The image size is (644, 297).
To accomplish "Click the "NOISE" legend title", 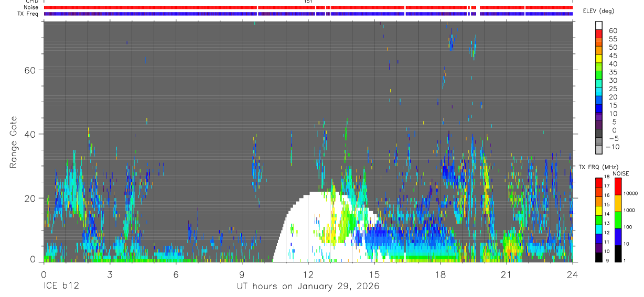I will tap(620, 173).
